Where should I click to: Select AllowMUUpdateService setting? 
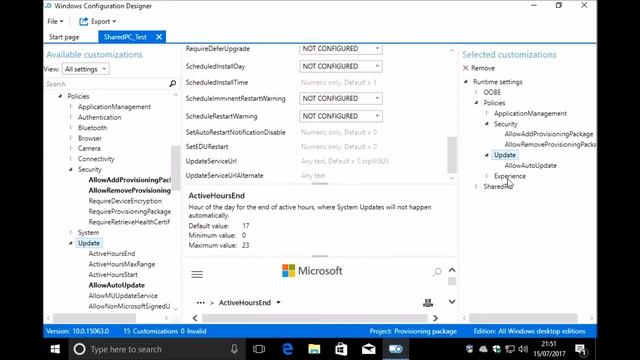pos(123,296)
